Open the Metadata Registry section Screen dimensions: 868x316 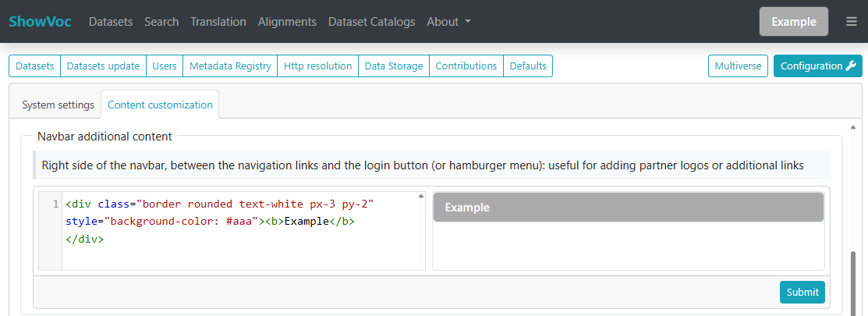(x=230, y=66)
